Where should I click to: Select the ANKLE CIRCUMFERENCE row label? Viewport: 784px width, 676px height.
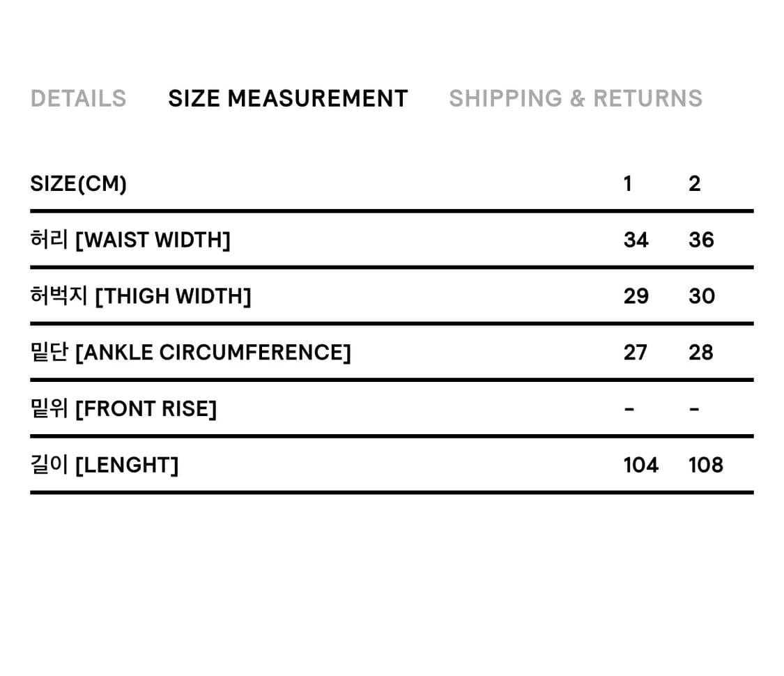point(190,353)
